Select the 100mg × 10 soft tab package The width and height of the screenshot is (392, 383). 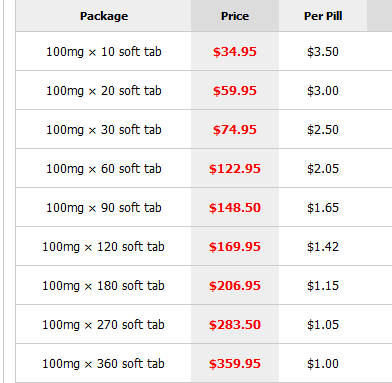(104, 52)
